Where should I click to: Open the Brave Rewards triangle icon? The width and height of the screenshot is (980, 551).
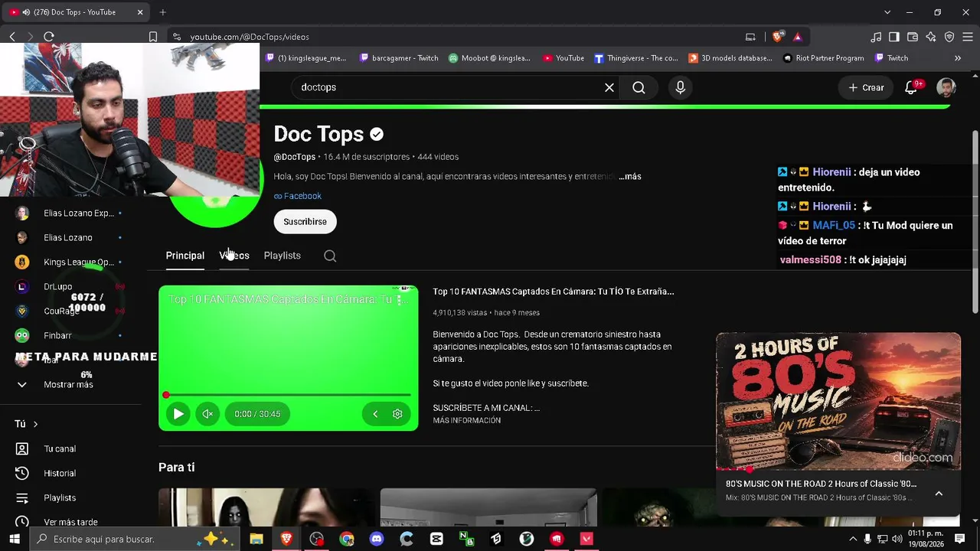point(798,37)
